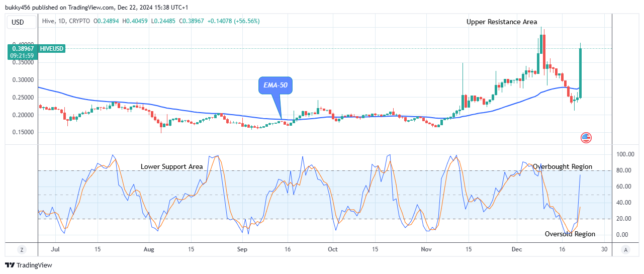Click the EMA-50 callout label
The height and width of the screenshot is (274, 644).
coord(275,85)
